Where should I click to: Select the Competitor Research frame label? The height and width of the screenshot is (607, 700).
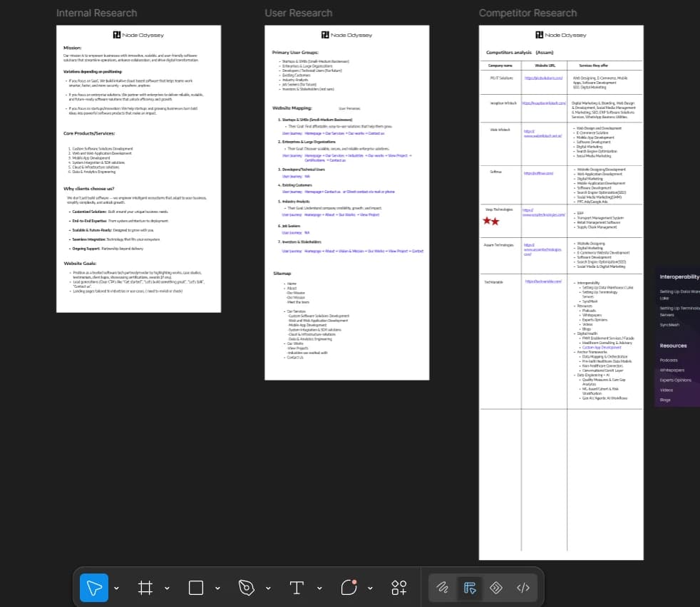(527, 13)
